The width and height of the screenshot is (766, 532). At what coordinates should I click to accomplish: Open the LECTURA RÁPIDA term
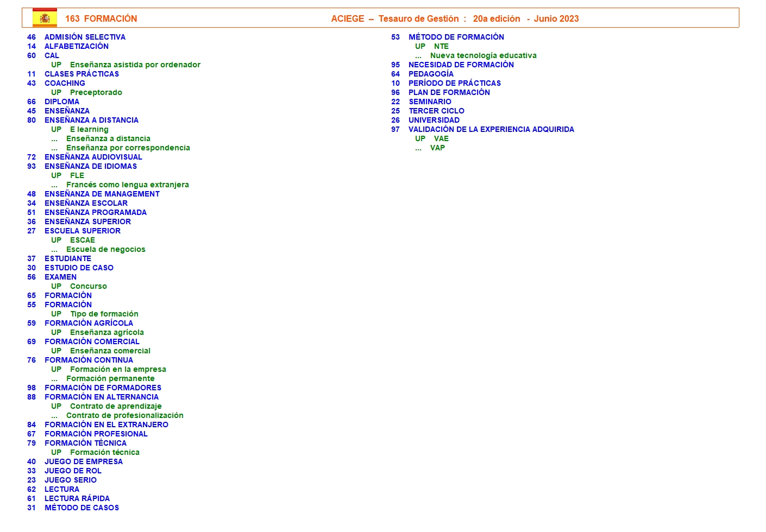[x=77, y=498]
